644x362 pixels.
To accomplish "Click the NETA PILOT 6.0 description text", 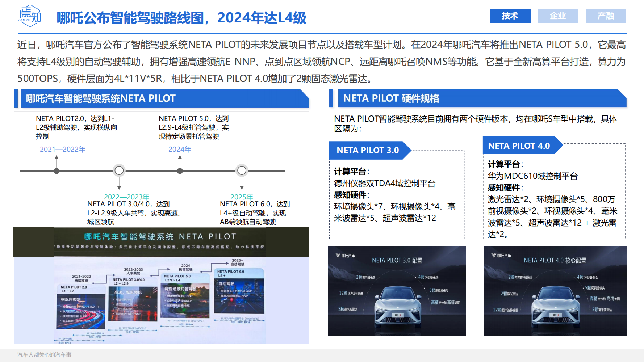I will (255, 213).
